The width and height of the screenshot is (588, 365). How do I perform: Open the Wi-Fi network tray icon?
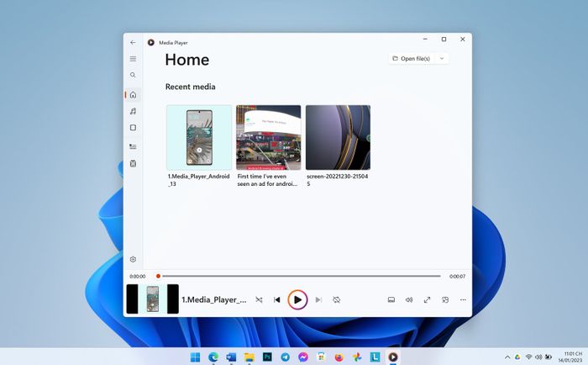[528, 357]
